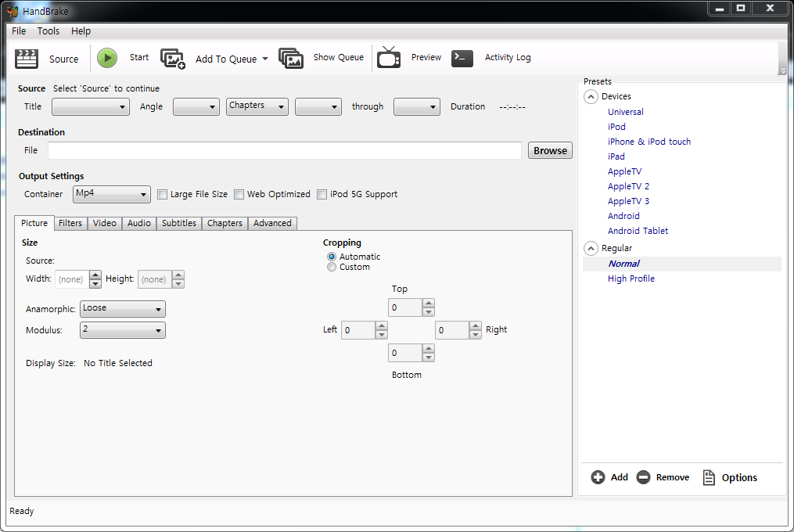This screenshot has width=794, height=532.
Task: Click the Activity Log terminal icon
Action: point(462,58)
